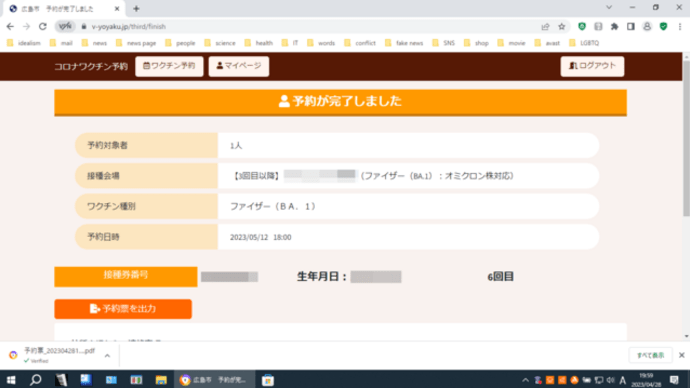The height and width of the screenshot is (388, 690).
Task: Click the コロナワクチン予約 site title
Action: coord(91,66)
